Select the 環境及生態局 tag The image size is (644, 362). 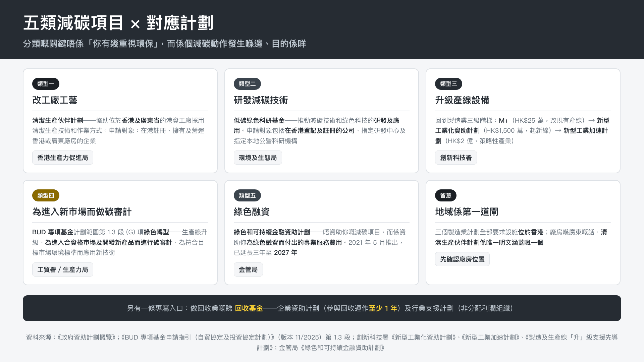(258, 158)
